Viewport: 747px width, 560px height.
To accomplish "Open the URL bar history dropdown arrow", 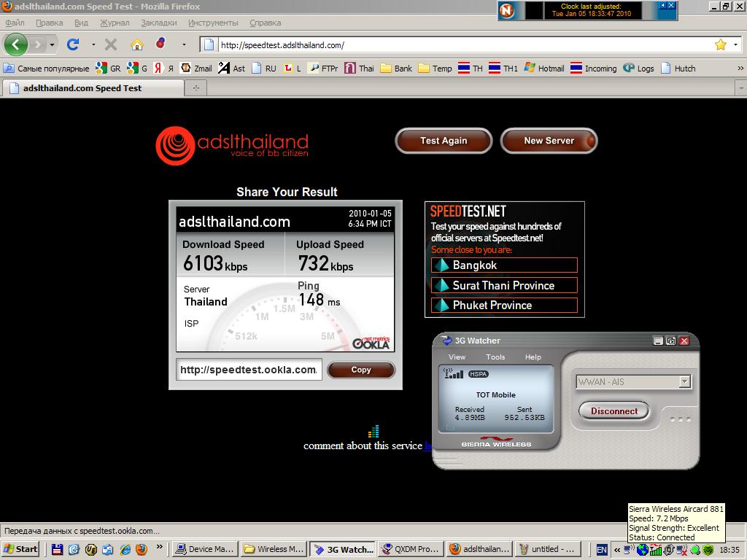I will (735, 44).
